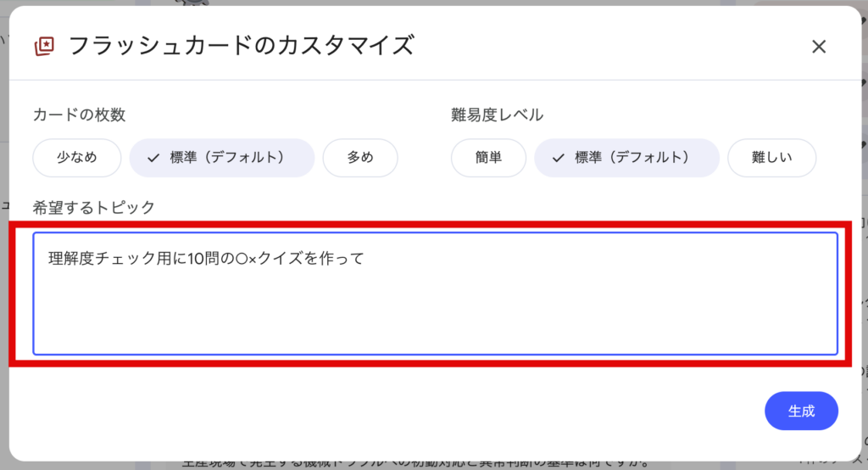Image resolution: width=868 pixels, height=470 pixels.
Task: Click the checkmark icon in card count 標準 chip
Action: [153, 158]
